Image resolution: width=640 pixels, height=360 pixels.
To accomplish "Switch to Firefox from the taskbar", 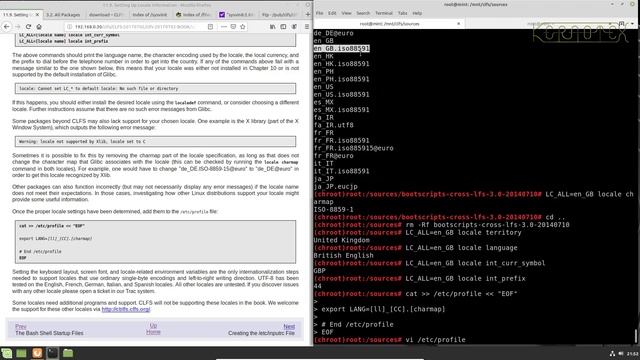I will tap(37, 353).
